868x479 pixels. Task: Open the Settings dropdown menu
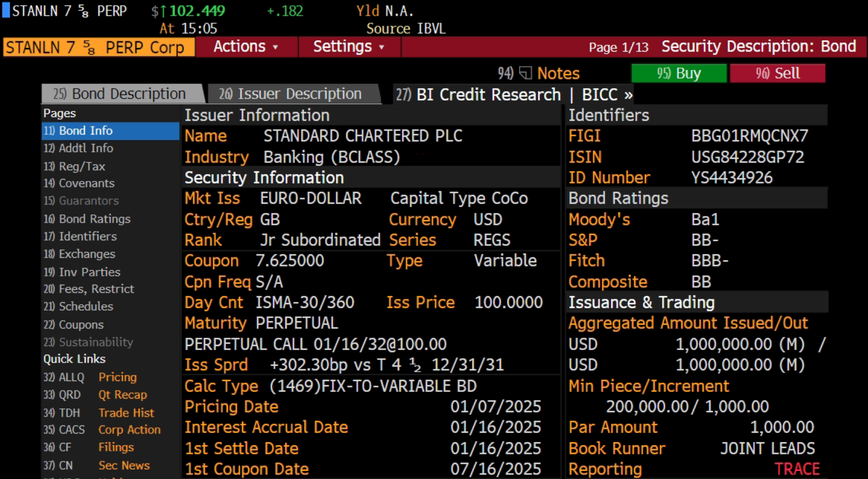349,46
